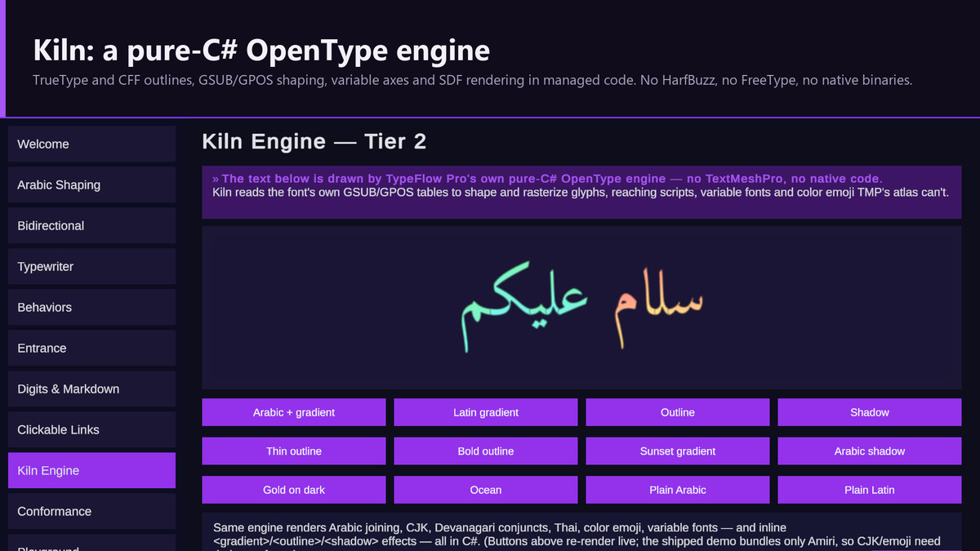This screenshot has height=551, width=980.
Task: Apply the Sunset gradient preset
Action: 678,451
